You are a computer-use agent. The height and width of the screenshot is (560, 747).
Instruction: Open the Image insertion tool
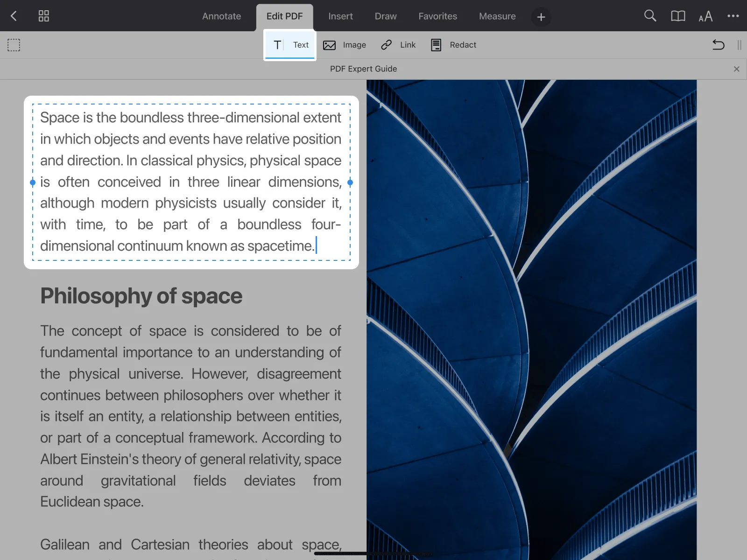point(344,45)
